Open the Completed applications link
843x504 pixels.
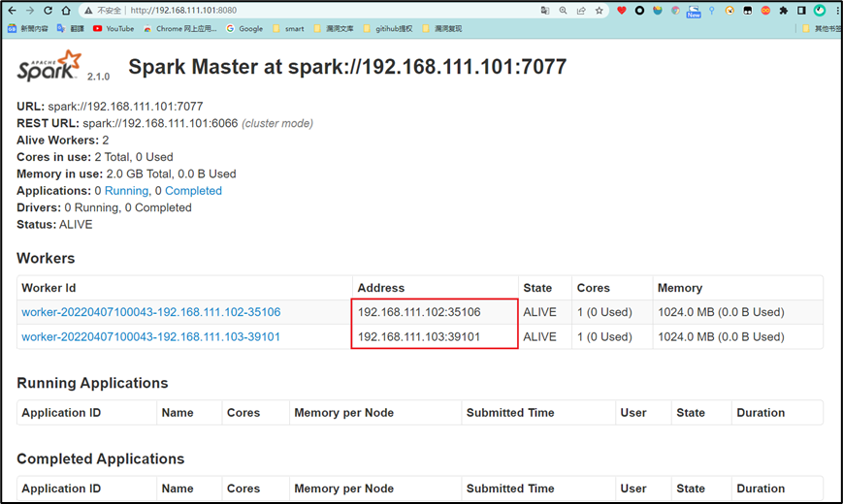point(194,191)
